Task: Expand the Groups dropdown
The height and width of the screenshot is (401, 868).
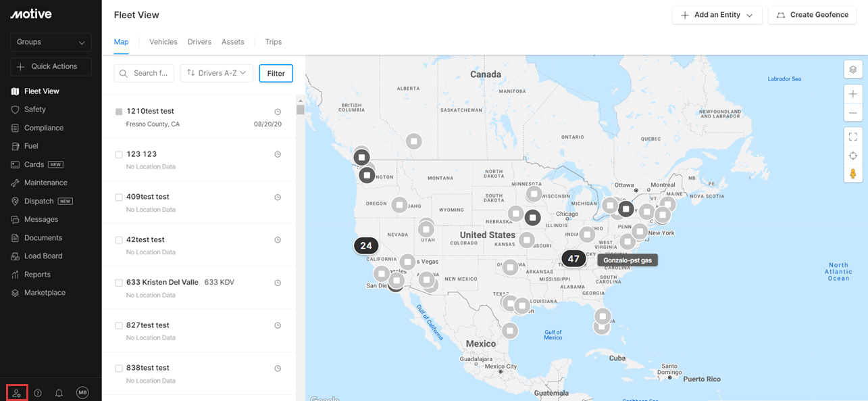Action: [x=51, y=42]
